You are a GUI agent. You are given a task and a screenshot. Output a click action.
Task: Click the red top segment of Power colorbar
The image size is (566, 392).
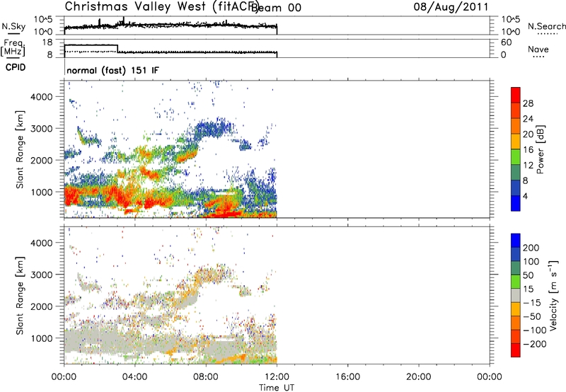516,95
